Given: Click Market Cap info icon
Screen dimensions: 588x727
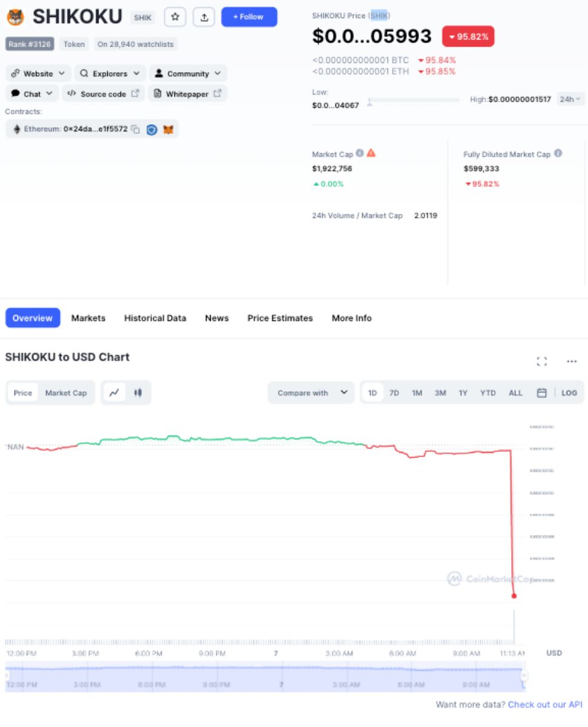Looking at the screenshot, I should pyautogui.click(x=360, y=153).
